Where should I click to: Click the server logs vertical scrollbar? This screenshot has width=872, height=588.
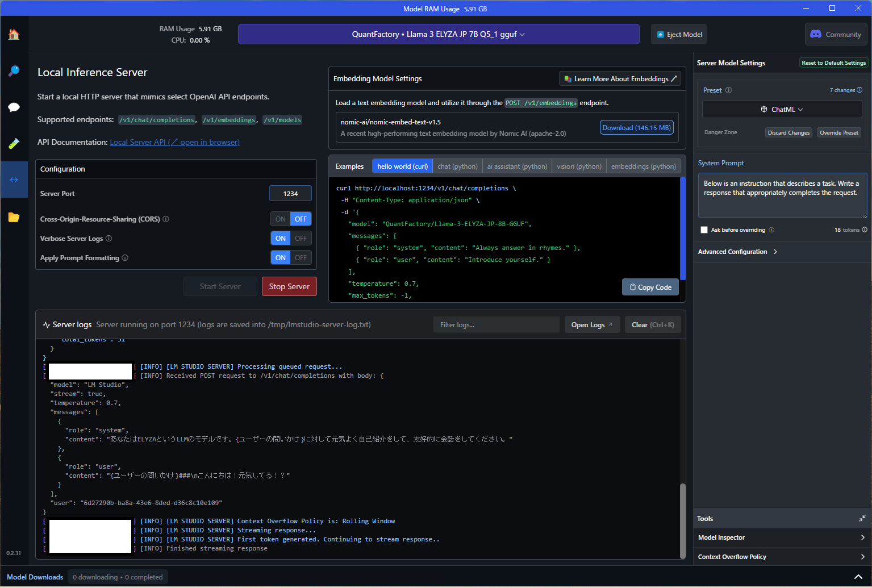coord(683,520)
